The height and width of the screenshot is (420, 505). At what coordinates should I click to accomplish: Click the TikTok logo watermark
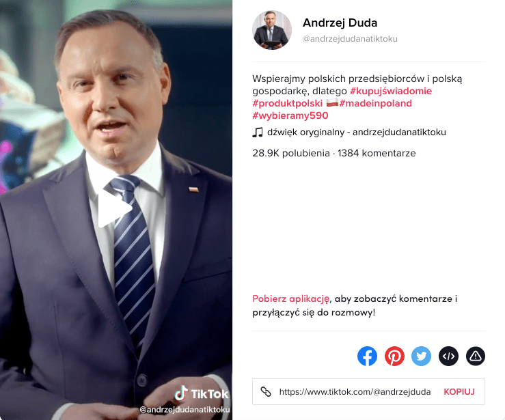pos(202,393)
